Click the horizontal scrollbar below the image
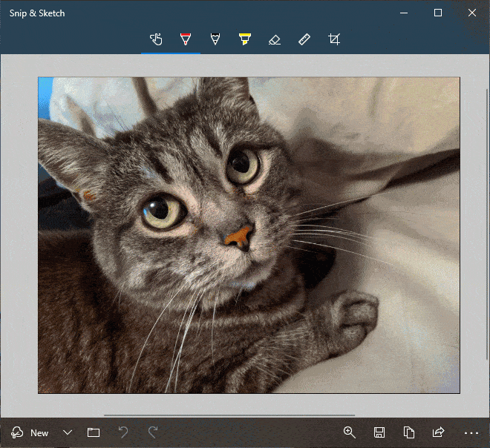This screenshot has width=490, height=448. (229, 415)
